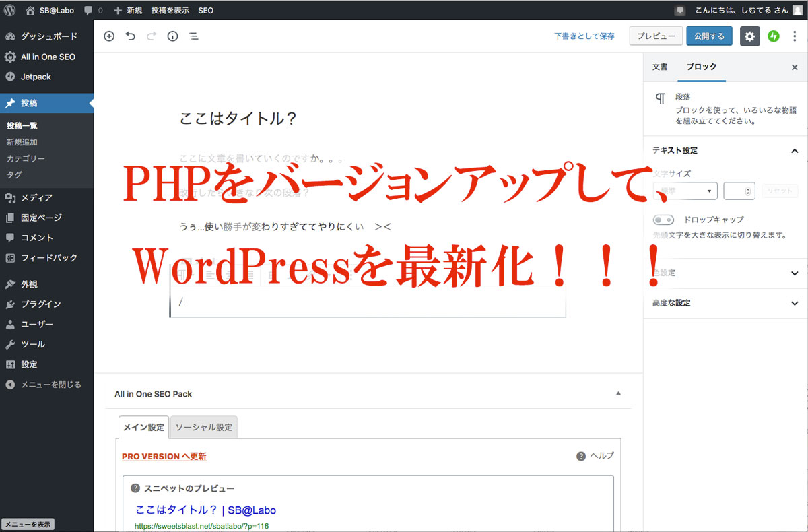The width and height of the screenshot is (808, 532).
Task: Click 投稿を表示 in the admin bar
Action: 170,10
